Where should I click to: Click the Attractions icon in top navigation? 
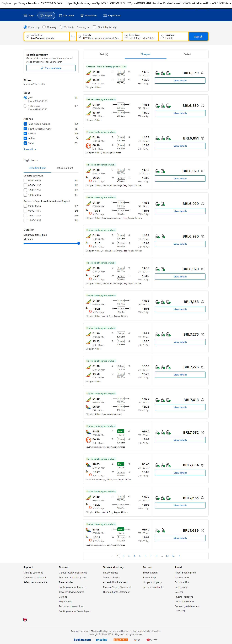click(x=82, y=15)
